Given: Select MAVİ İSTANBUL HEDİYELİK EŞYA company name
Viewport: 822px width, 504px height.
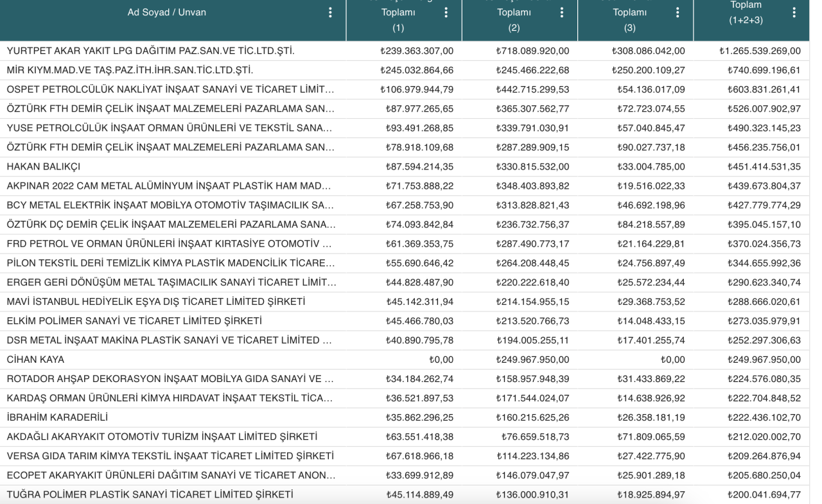Looking at the screenshot, I should [155, 302].
